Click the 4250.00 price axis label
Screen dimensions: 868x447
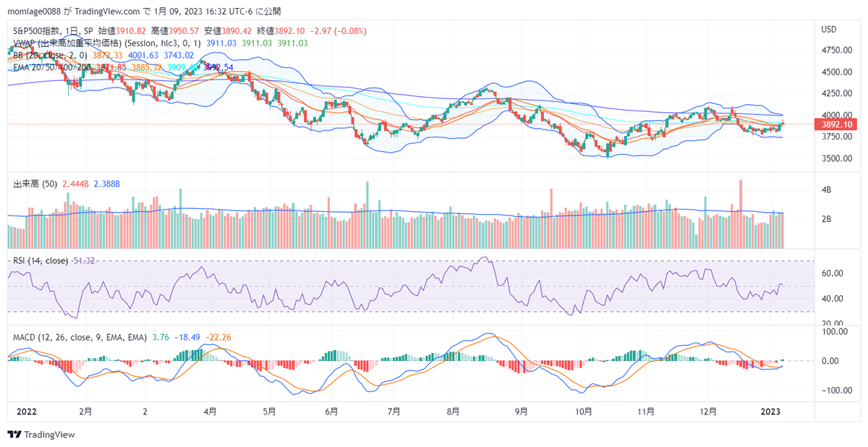[837, 93]
